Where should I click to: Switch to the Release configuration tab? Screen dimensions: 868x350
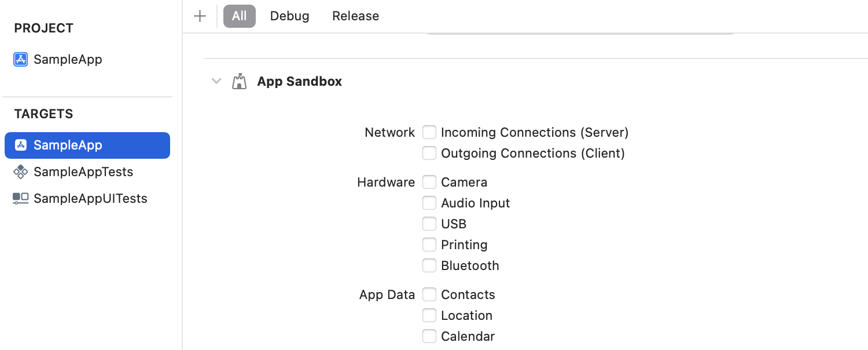(x=355, y=16)
